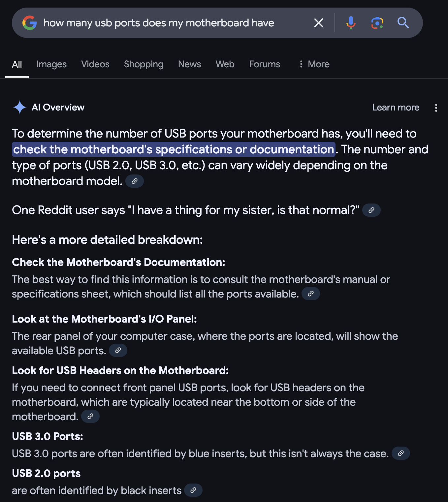Click the magnifying glass search icon
Image resolution: width=448 pixels, height=502 pixels.
(403, 23)
